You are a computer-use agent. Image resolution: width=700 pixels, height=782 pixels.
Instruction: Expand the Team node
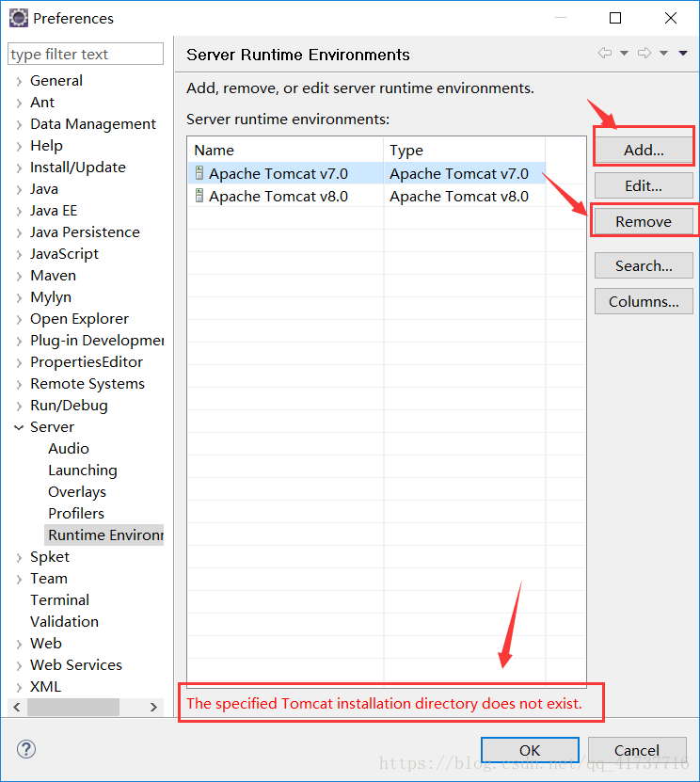19,579
